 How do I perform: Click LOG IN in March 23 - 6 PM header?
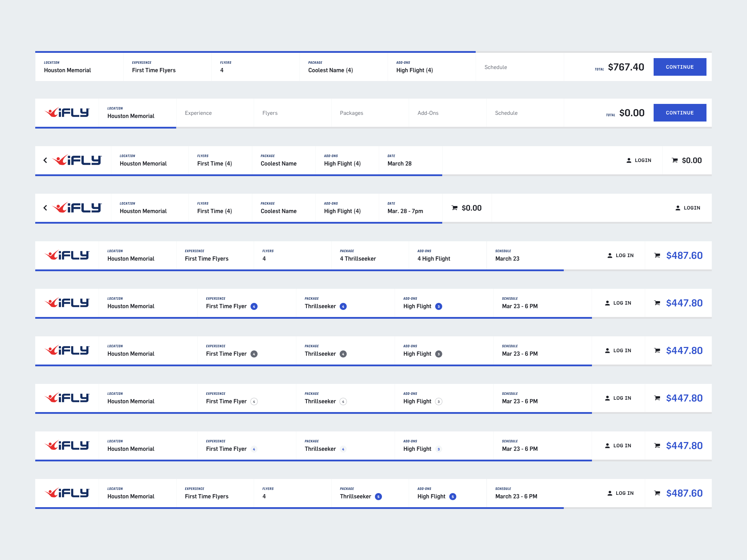625,493
